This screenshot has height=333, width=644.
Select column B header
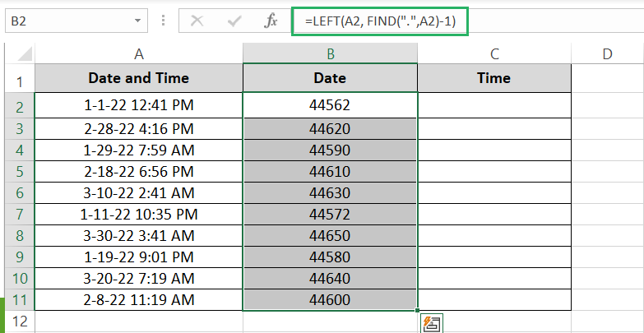coord(330,53)
